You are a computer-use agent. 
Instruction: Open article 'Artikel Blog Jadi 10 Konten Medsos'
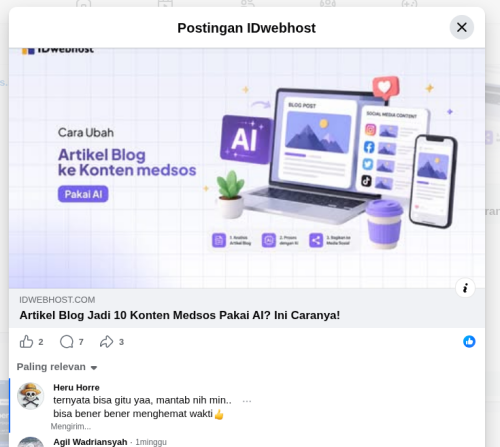coord(180,315)
